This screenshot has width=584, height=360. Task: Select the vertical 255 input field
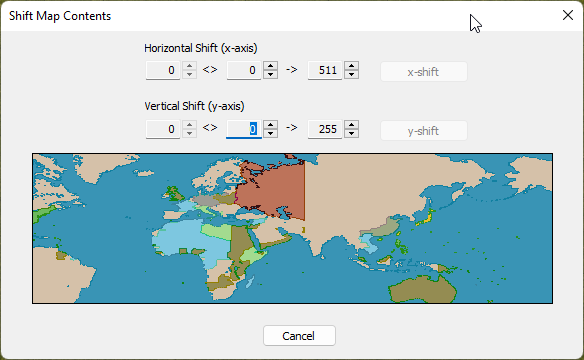point(325,129)
